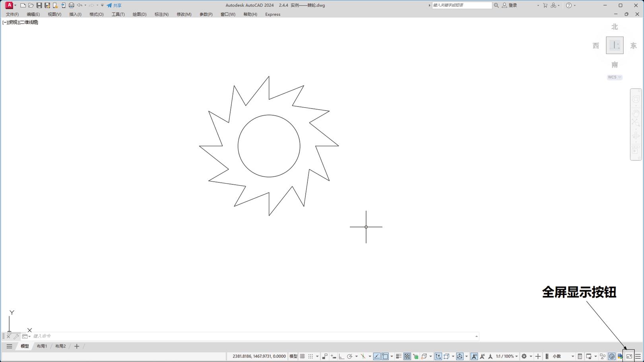Toggle ortho mode in the status bar
Screen dimensions: 644x362
[341, 356]
